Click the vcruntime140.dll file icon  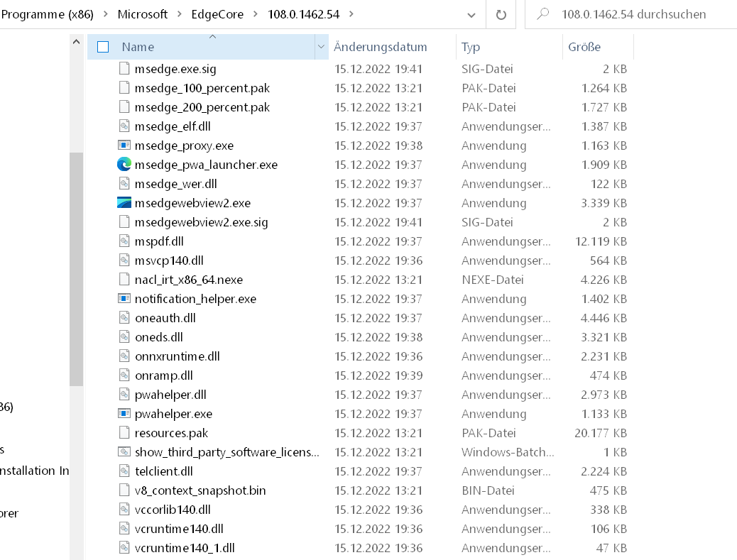coord(124,528)
